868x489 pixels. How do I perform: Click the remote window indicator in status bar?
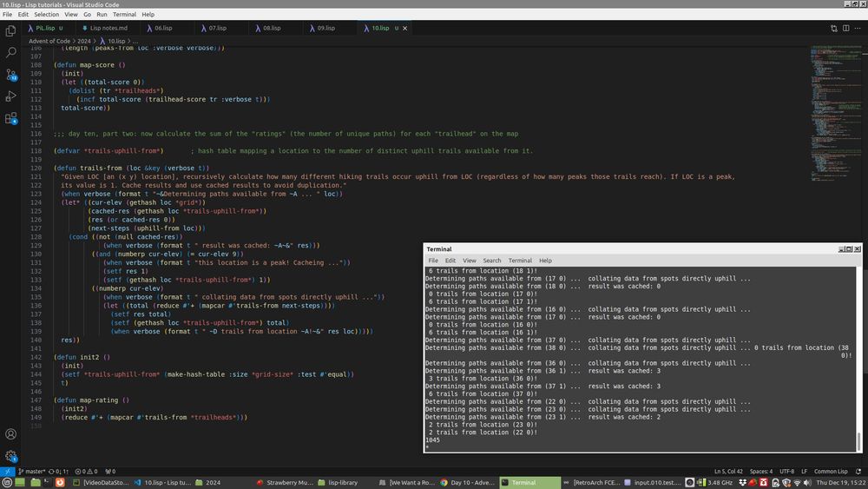[x=5, y=471]
